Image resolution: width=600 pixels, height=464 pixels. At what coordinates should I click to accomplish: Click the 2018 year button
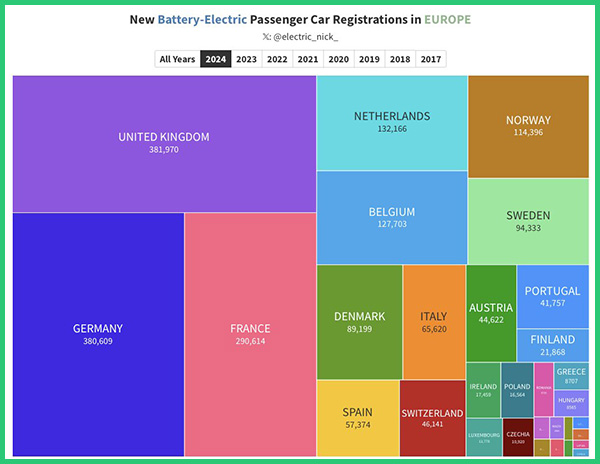[x=400, y=59]
